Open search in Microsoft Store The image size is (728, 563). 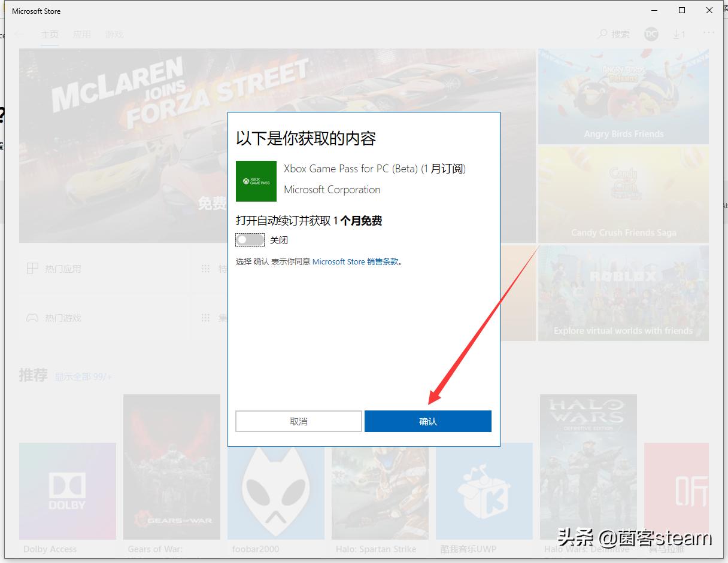(x=613, y=34)
